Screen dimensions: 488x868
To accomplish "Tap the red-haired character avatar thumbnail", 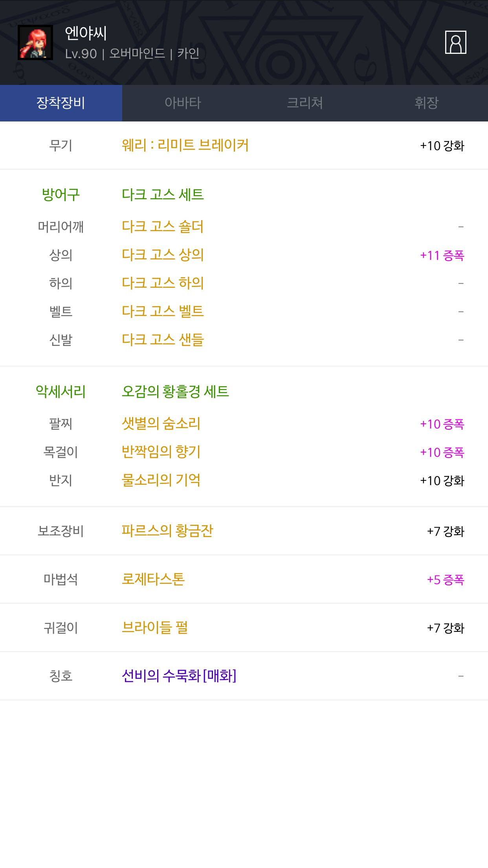I will [35, 42].
